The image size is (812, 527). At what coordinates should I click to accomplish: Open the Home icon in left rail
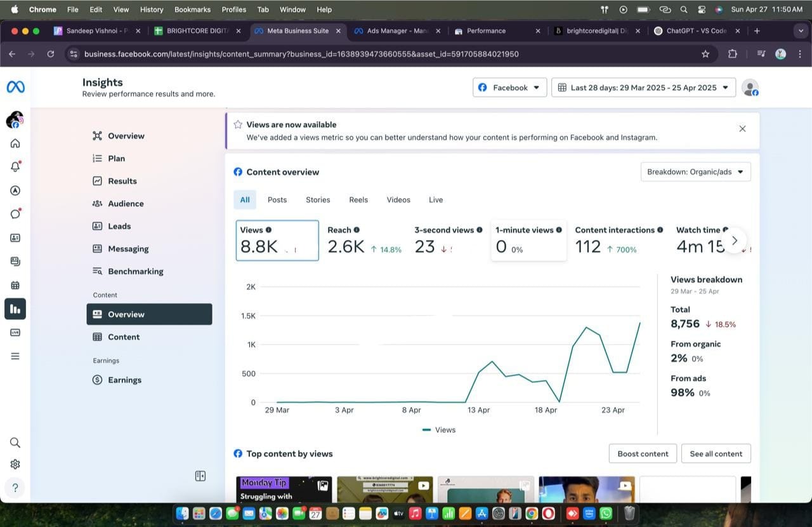[15, 143]
